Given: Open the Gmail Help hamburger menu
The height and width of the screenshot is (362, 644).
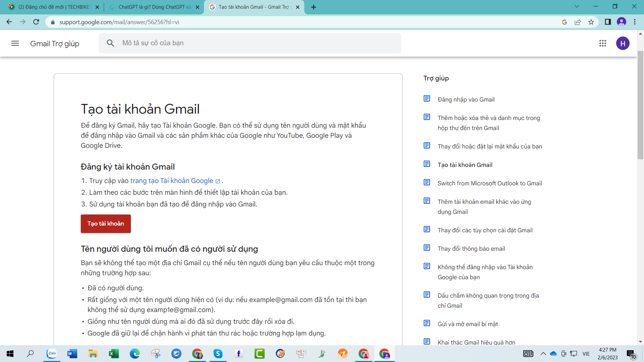Looking at the screenshot, I should [x=15, y=43].
